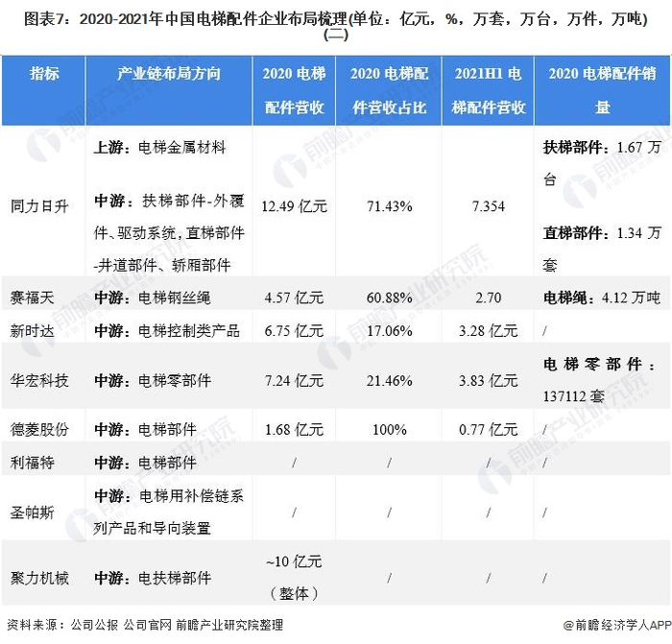Select company name 圣帕斯
Image resolution: width=672 pixels, height=644 pixels.
(x=32, y=513)
